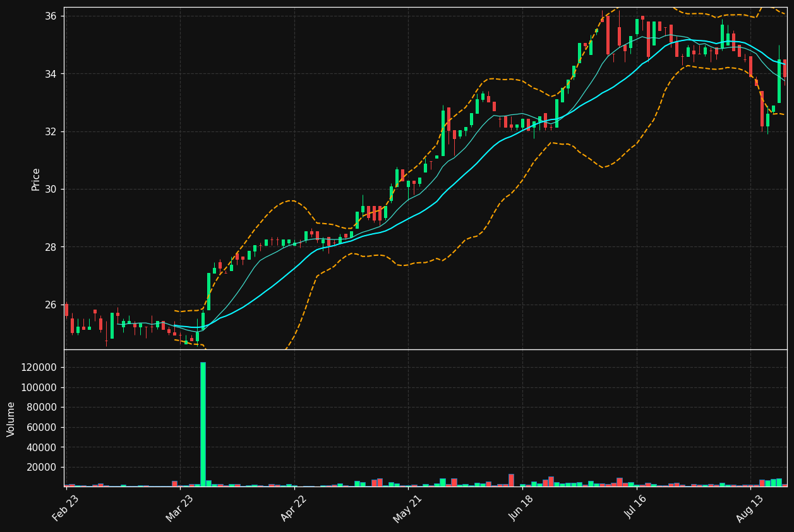This screenshot has height=532, width=794.
Task: Click the tallest green volume bar
Action: (x=203, y=424)
